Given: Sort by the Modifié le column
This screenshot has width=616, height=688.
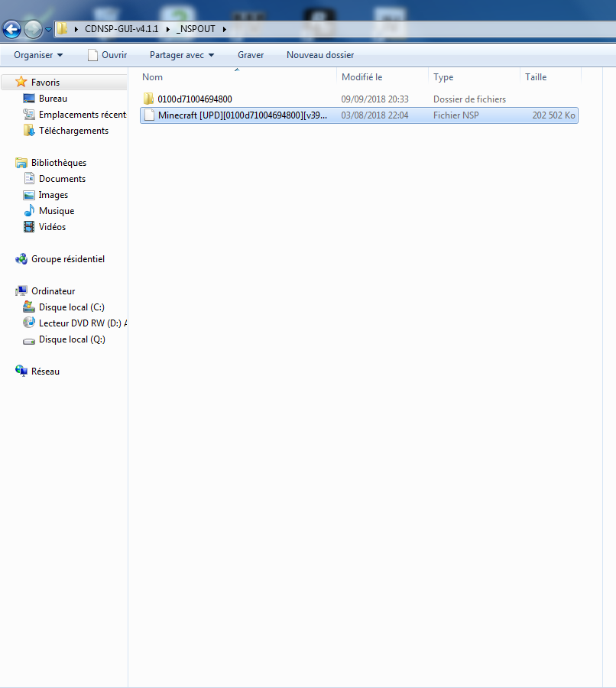Looking at the screenshot, I should coord(362,76).
